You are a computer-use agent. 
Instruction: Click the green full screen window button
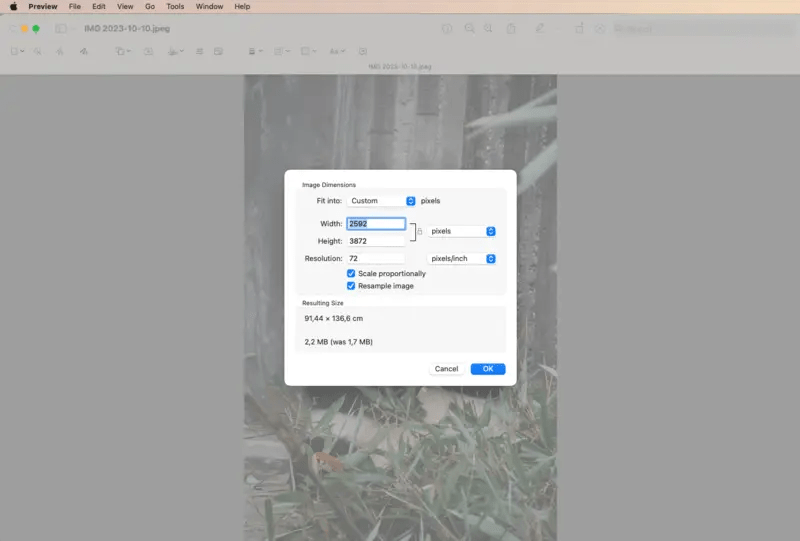coord(36,29)
